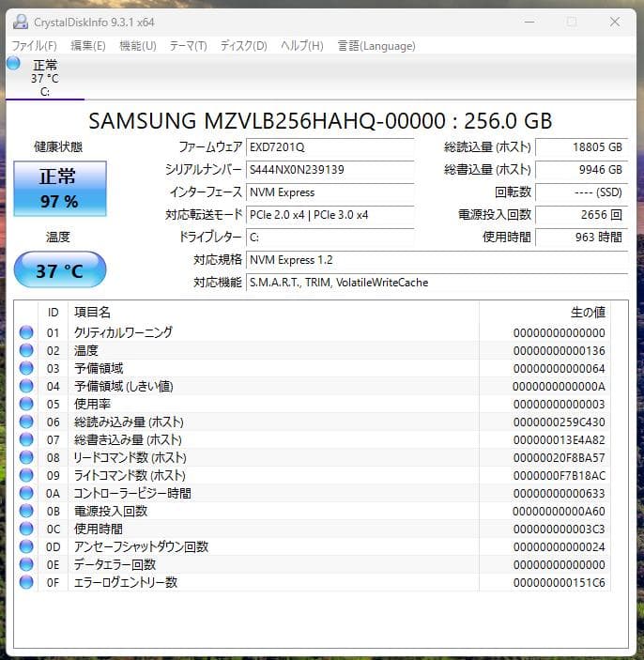The height and width of the screenshot is (660, 644).
Task: Click power-on hours value 963 時間
Action: coord(582,238)
